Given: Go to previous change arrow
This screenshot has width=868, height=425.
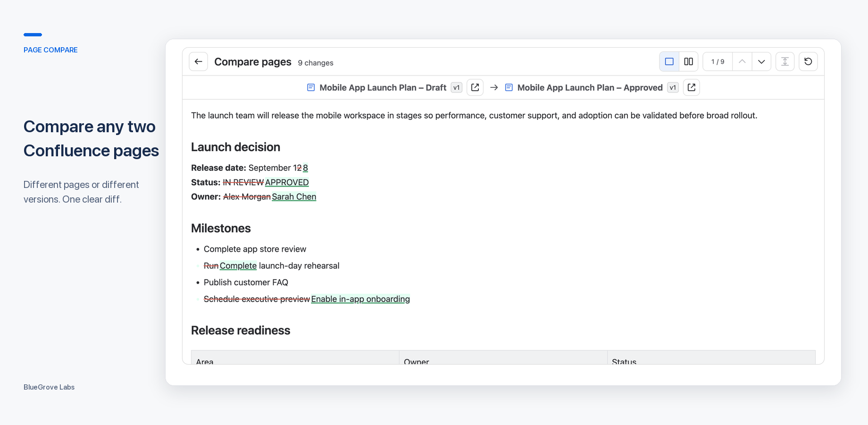Looking at the screenshot, I should [742, 61].
